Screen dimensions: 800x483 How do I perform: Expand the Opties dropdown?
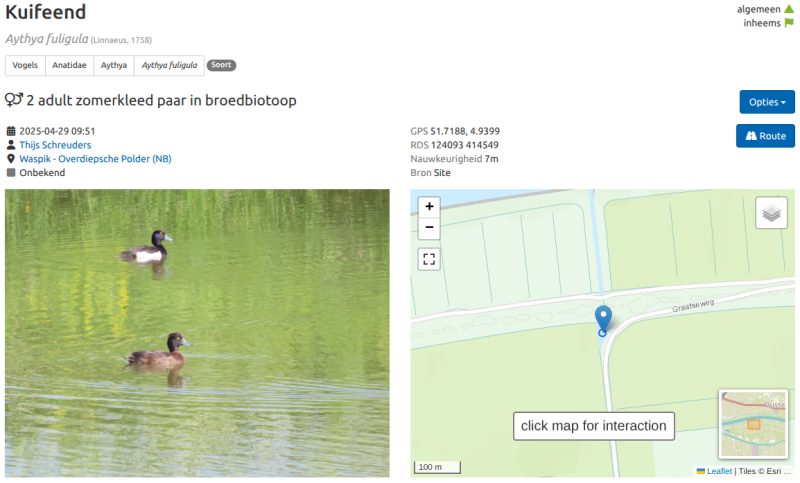pos(767,102)
